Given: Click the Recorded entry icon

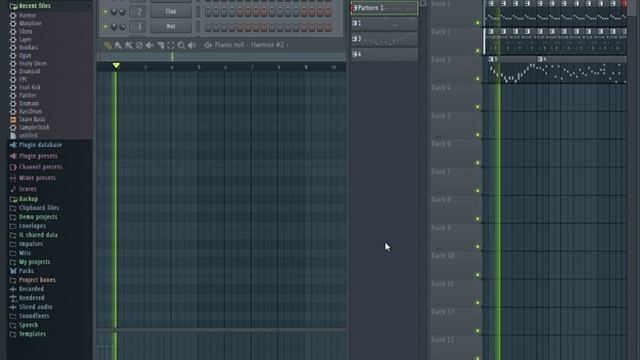Looking at the screenshot, I should pyautogui.click(x=13, y=289).
